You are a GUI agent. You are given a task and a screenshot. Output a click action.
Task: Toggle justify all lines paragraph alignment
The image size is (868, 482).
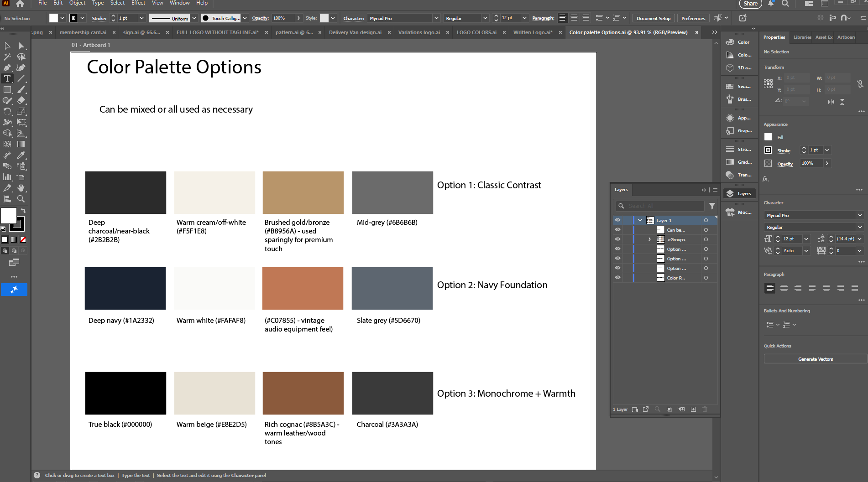point(855,288)
